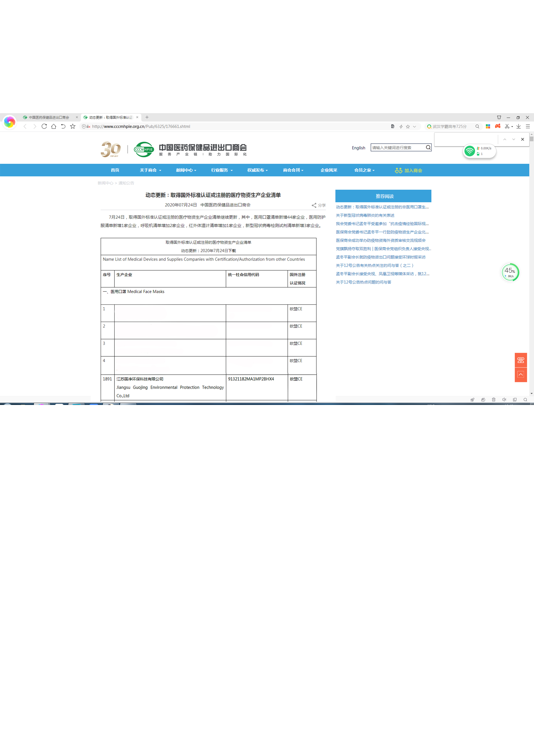
Task: Click the lightning speed mode icon
Action: pos(401,127)
